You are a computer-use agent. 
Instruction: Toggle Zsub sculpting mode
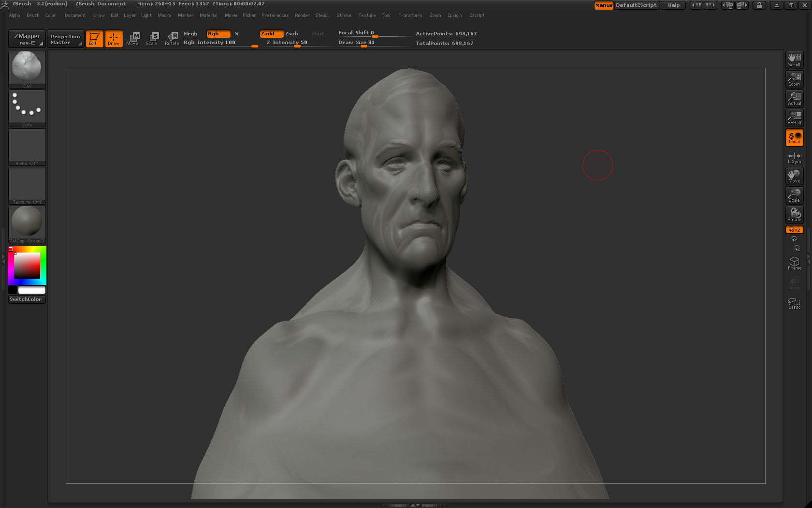click(291, 34)
